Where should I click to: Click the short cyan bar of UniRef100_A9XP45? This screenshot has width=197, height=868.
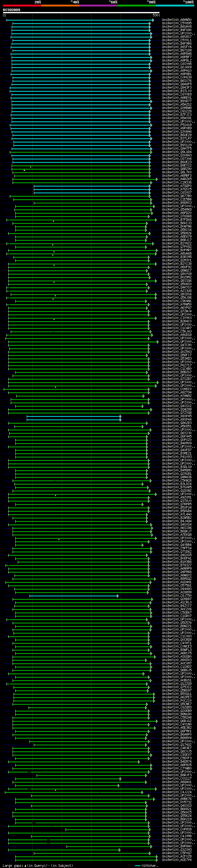pos(74,416)
